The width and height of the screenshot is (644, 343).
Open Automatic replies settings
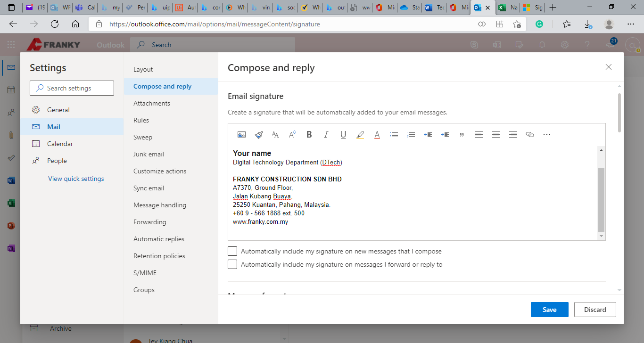(x=171, y=239)
